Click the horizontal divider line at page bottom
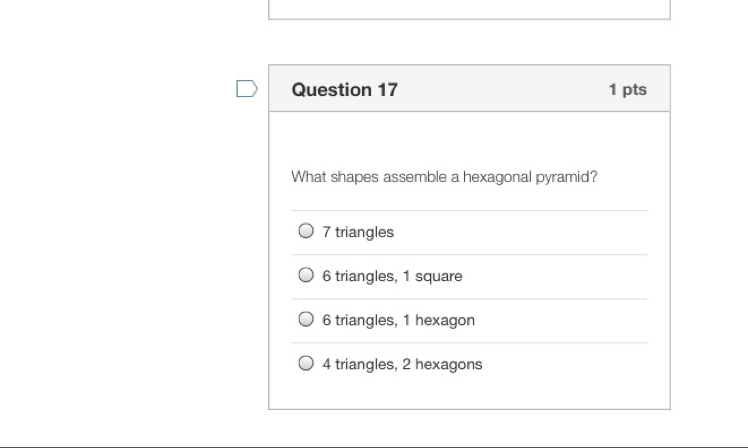The image size is (748, 448). [374, 446]
